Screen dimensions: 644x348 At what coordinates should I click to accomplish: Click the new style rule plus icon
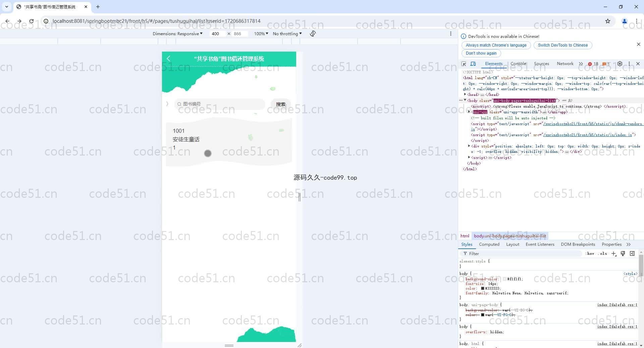click(613, 253)
